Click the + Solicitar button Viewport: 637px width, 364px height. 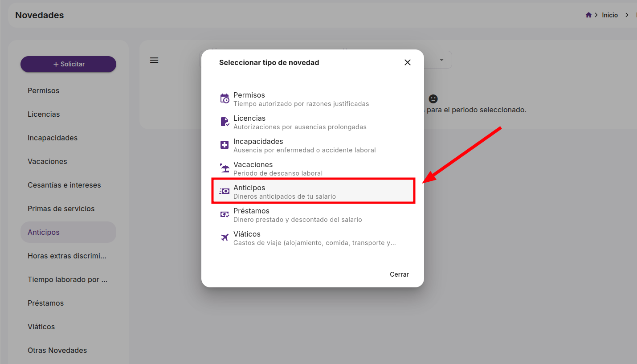click(69, 64)
